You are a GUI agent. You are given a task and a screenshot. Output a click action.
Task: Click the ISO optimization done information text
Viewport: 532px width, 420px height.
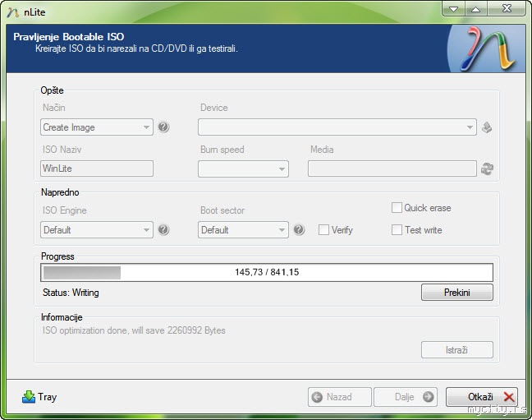[134, 330]
